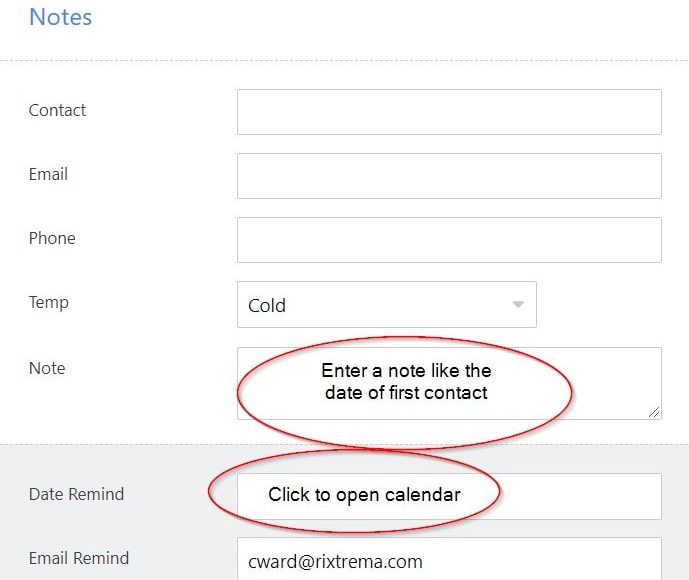Click the Date Remind label
This screenshot has width=689, height=580.
click(76, 494)
